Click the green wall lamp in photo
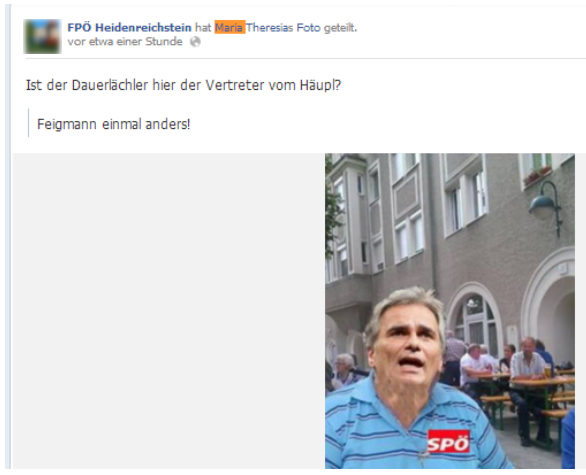586x475 pixels. click(546, 208)
